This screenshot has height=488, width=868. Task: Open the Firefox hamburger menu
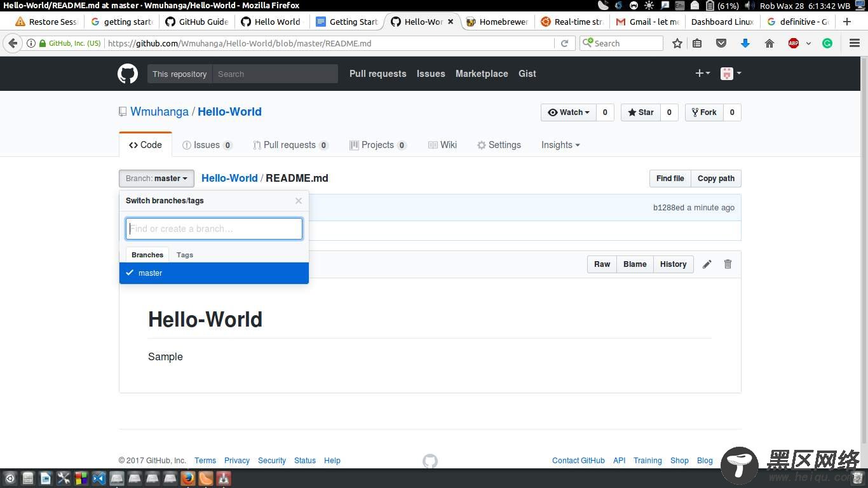pos(855,43)
